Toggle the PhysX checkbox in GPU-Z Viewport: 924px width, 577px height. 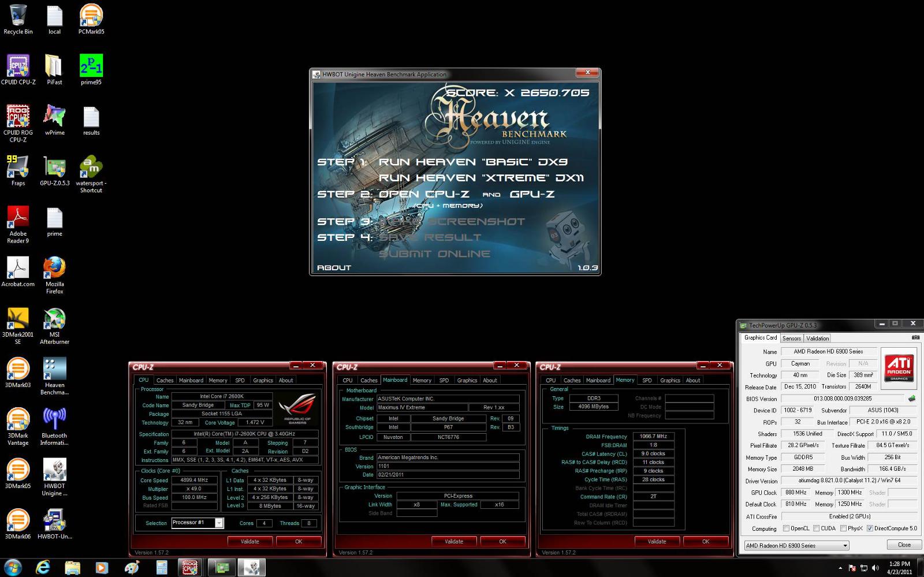click(844, 528)
